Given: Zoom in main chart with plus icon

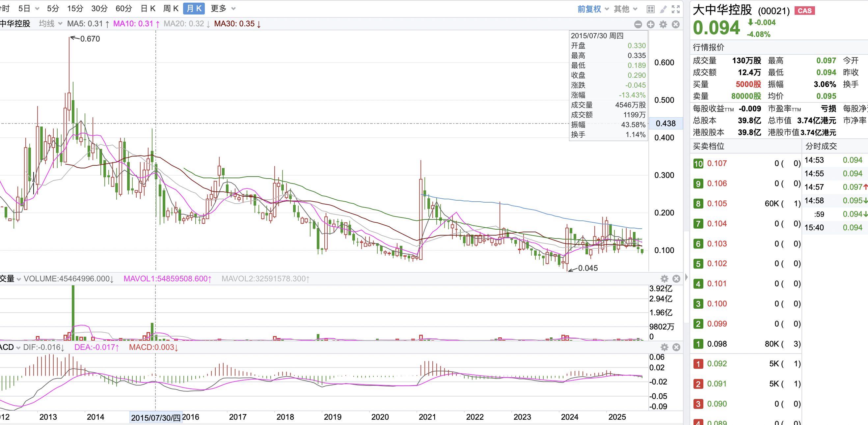Looking at the screenshot, I should [651, 24].
